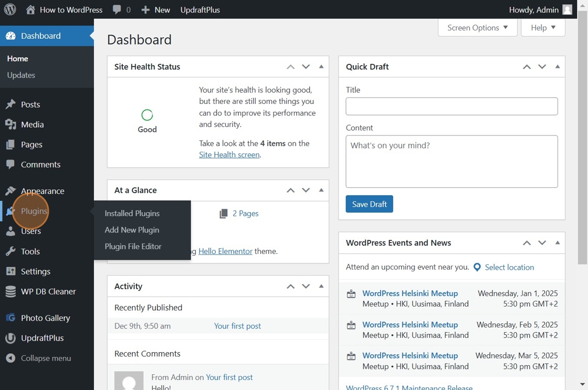Screen dimensions: 588x390
Task: Open WordPress Helsinki Meetup on Mar 5
Action: tap(410, 355)
